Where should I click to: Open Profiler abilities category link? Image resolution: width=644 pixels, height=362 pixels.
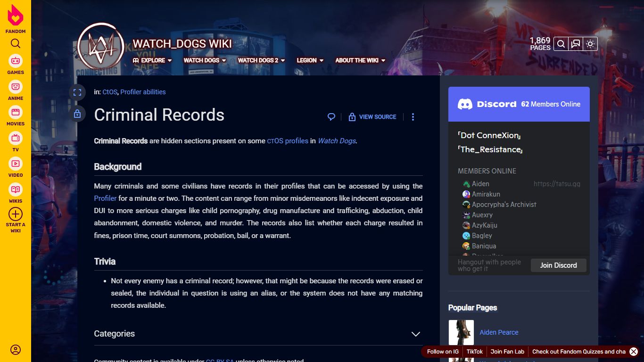[143, 92]
